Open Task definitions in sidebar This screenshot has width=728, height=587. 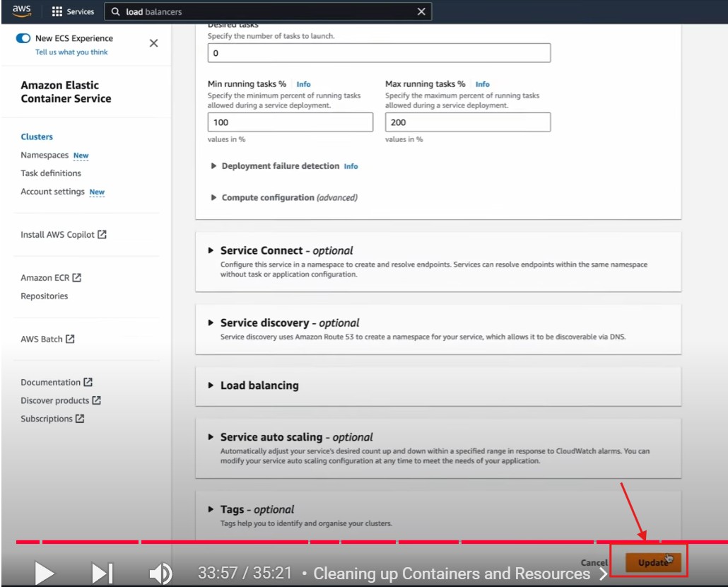[x=51, y=173]
